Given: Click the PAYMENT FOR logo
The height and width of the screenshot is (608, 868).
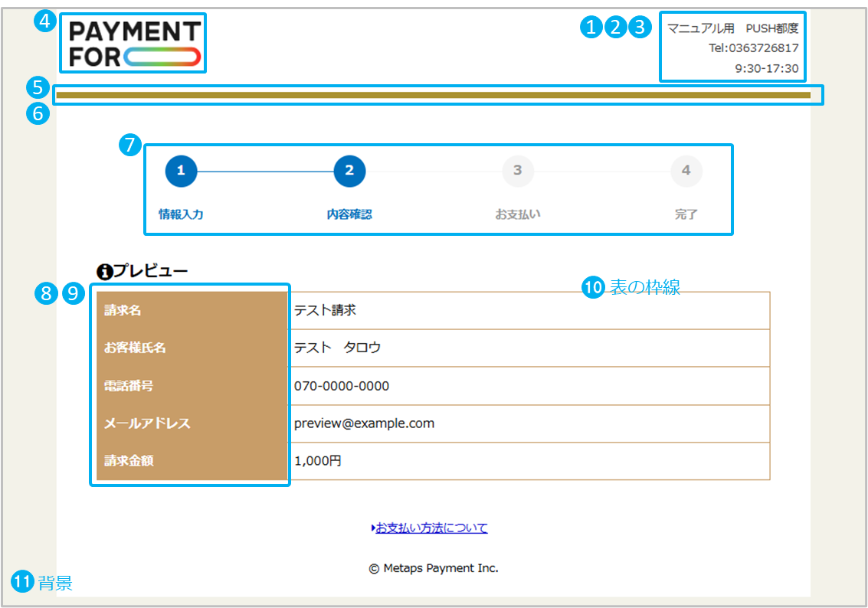Looking at the screenshot, I should tap(134, 44).
